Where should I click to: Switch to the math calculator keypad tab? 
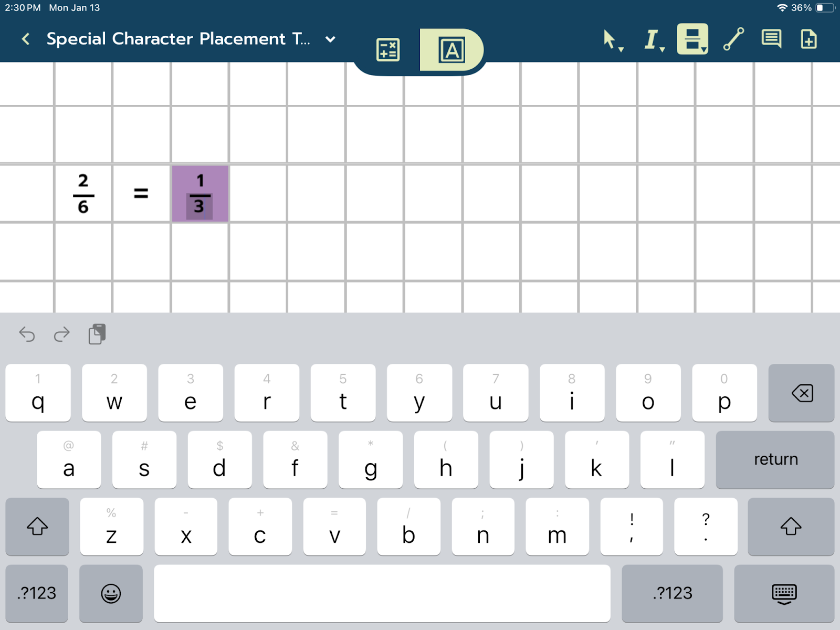tap(388, 50)
